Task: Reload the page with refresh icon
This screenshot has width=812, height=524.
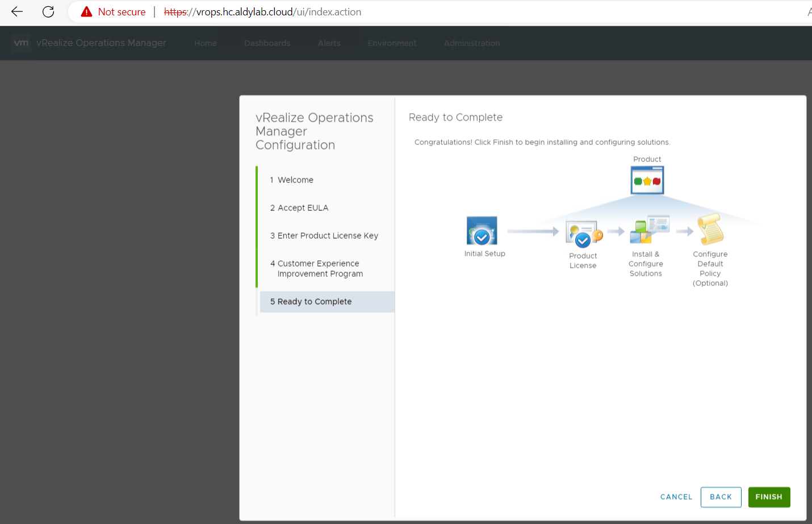Action: click(x=48, y=12)
